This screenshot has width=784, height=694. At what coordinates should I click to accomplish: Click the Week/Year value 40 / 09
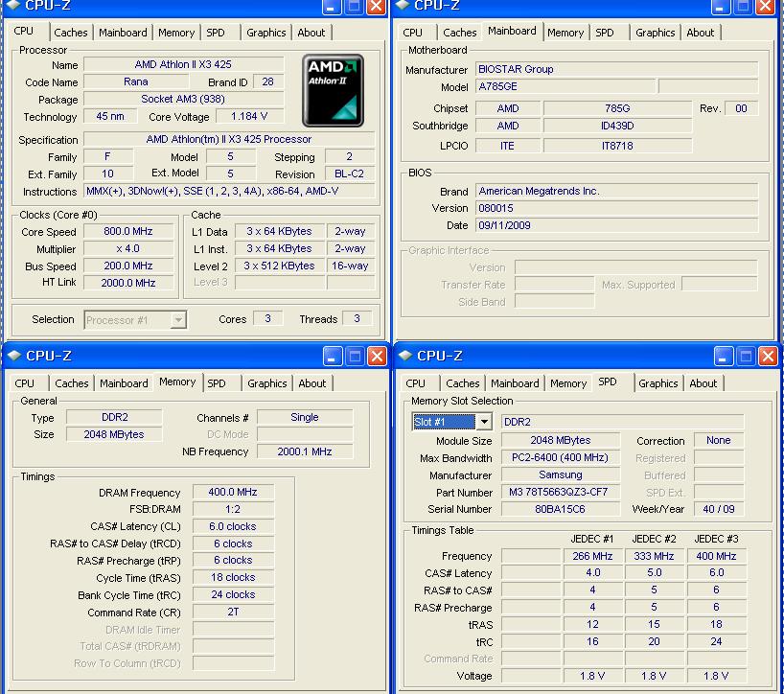(719, 510)
